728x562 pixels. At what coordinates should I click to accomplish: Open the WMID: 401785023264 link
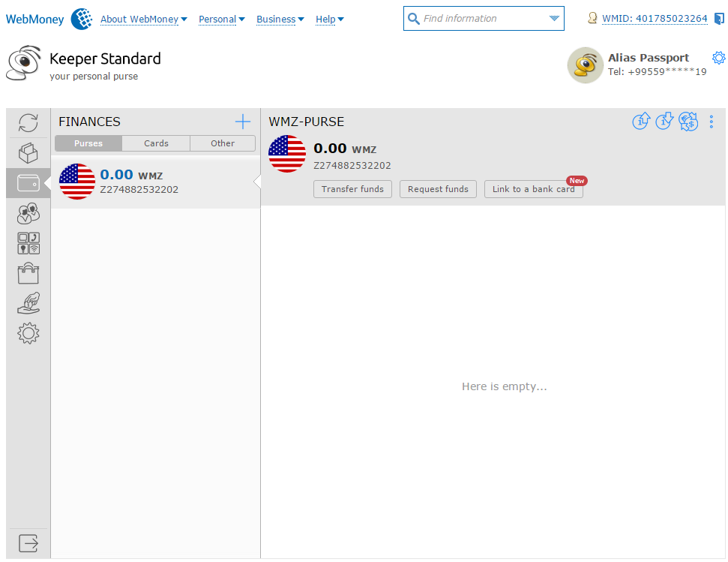pos(655,19)
